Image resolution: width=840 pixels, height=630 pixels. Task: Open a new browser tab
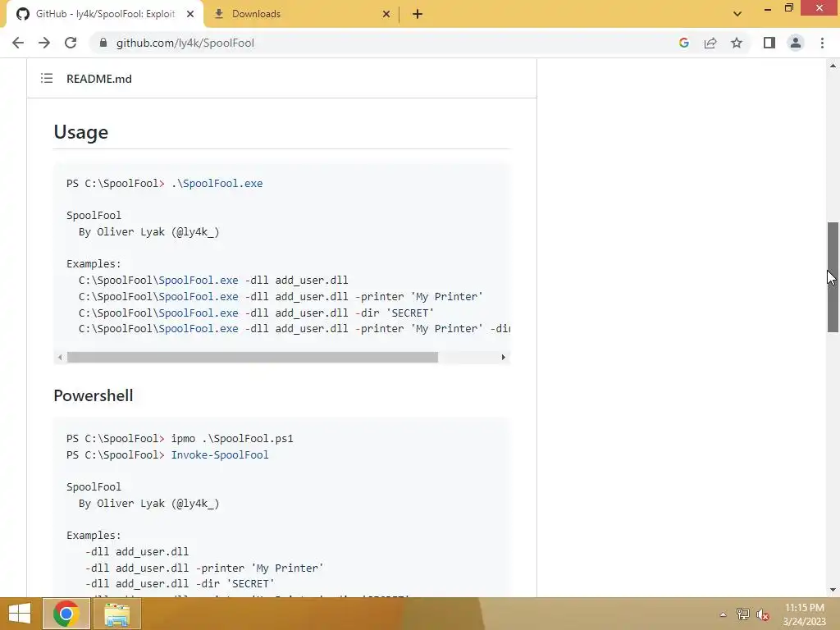(418, 14)
